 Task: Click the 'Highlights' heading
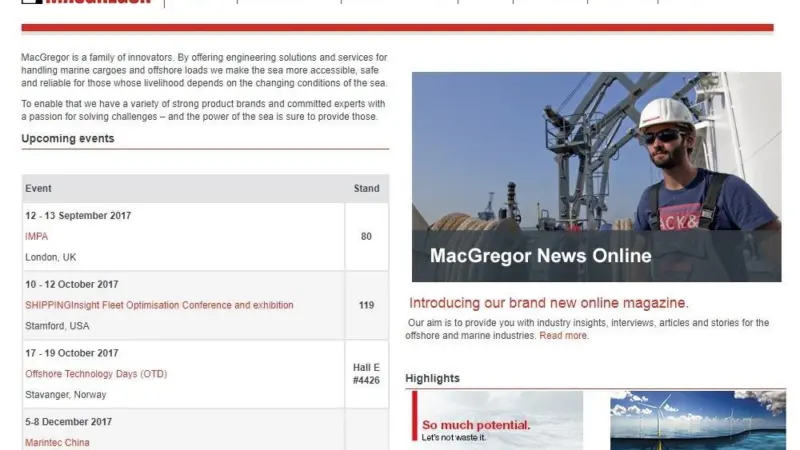[x=432, y=379]
